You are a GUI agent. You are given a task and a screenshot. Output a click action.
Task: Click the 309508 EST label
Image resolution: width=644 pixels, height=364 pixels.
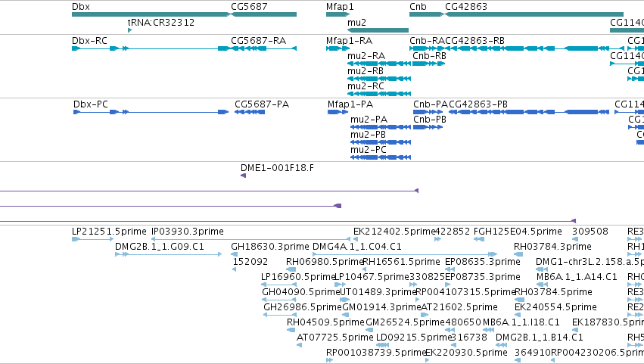[x=590, y=232]
